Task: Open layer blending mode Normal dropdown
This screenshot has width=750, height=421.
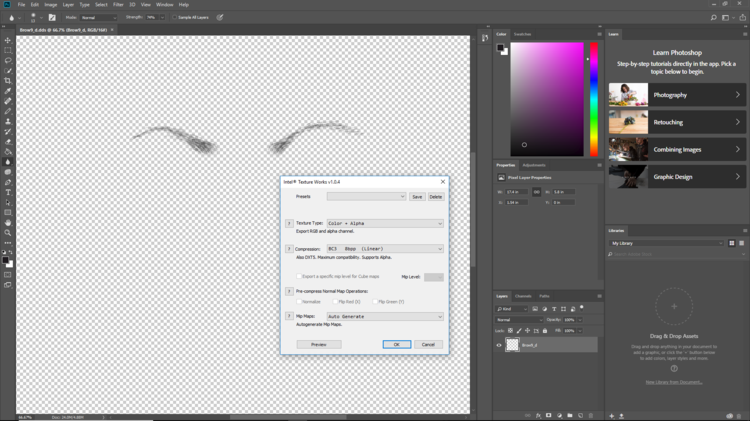Action: point(519,320)
